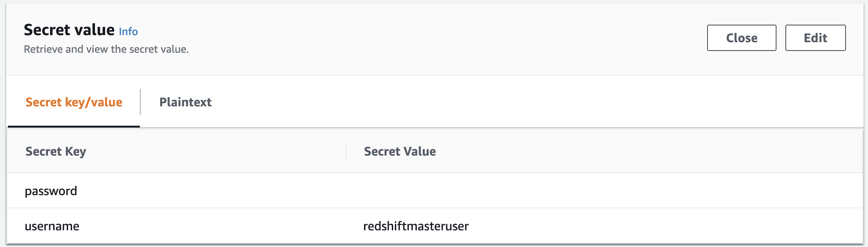868x247 pixels.
Task: Click the redshiftmasteruser value
Action: coord(416,226)
